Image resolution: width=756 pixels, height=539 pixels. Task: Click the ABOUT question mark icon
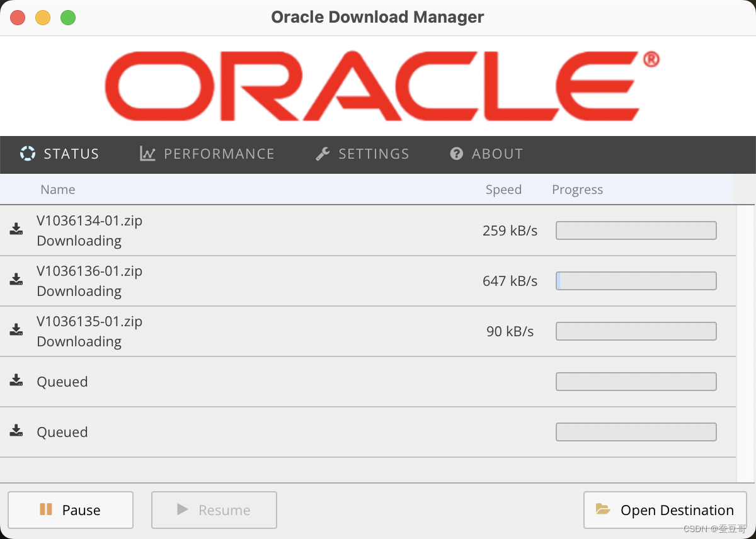457,154
